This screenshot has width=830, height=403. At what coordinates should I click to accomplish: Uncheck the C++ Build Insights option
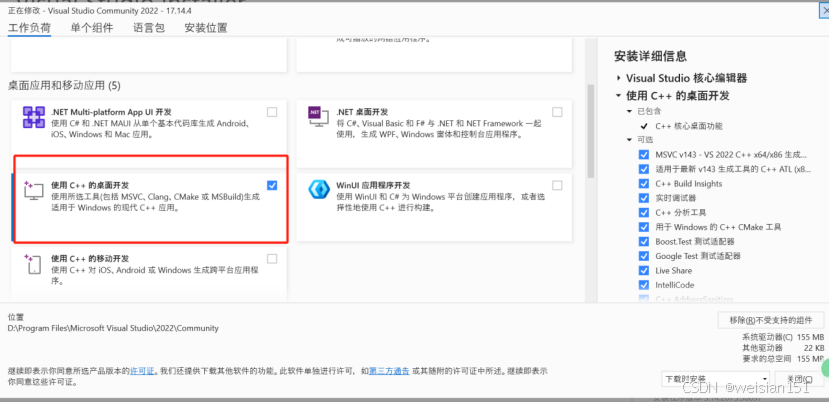coord(644,184)
